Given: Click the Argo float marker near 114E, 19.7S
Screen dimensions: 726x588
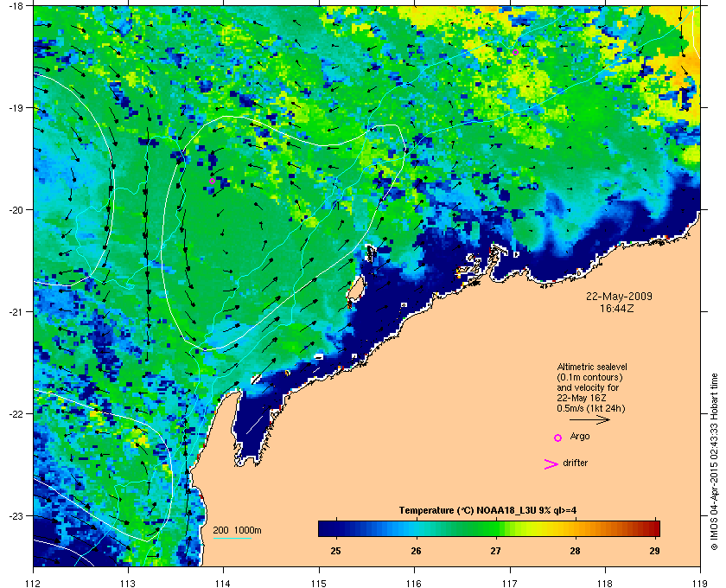Looking at the screenshot, I should click(x=212, y=182).
